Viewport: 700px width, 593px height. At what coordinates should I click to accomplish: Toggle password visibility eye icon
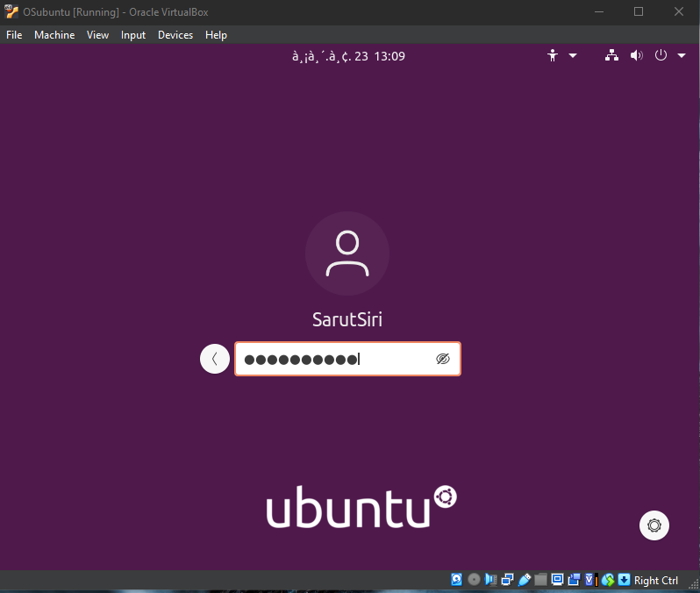coord(442,360)
